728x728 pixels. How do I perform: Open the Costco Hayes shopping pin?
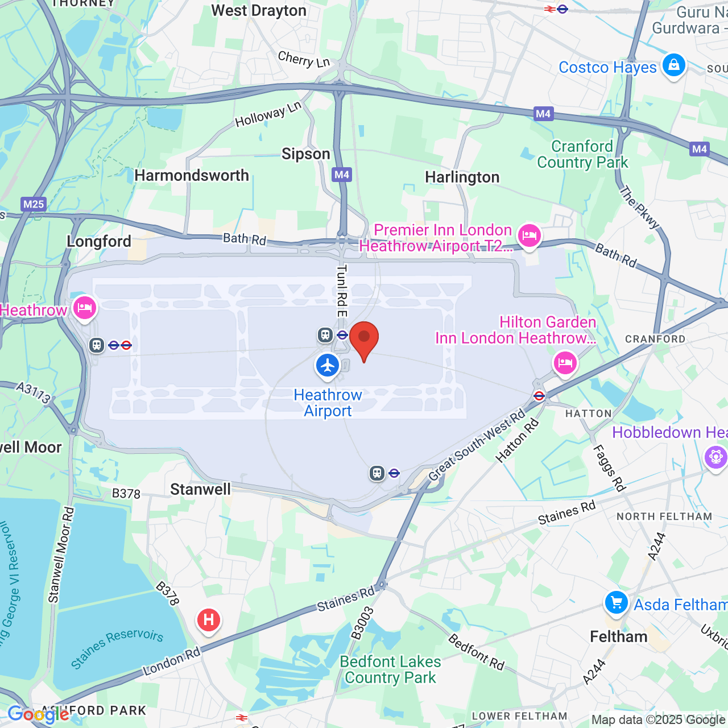(x=674, y=66)
